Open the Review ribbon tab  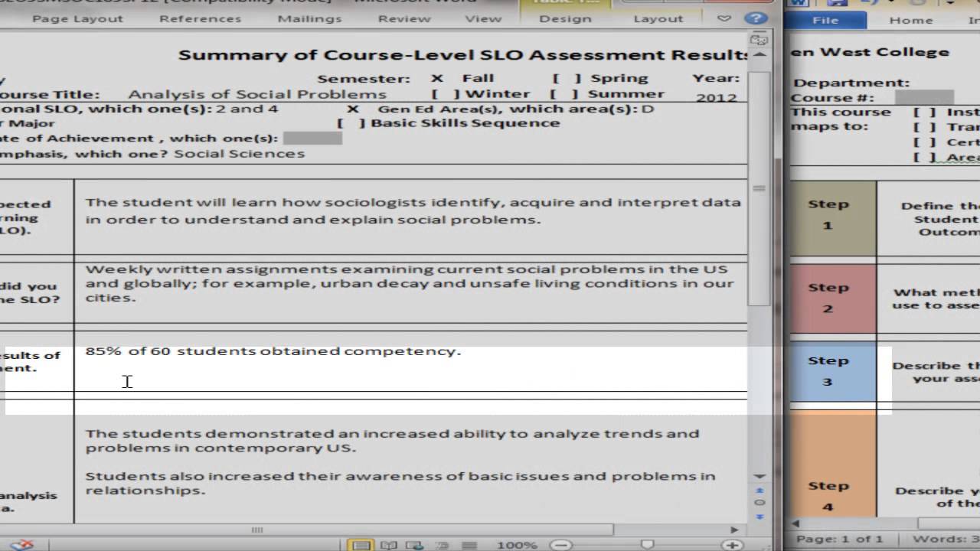(404, 18)
